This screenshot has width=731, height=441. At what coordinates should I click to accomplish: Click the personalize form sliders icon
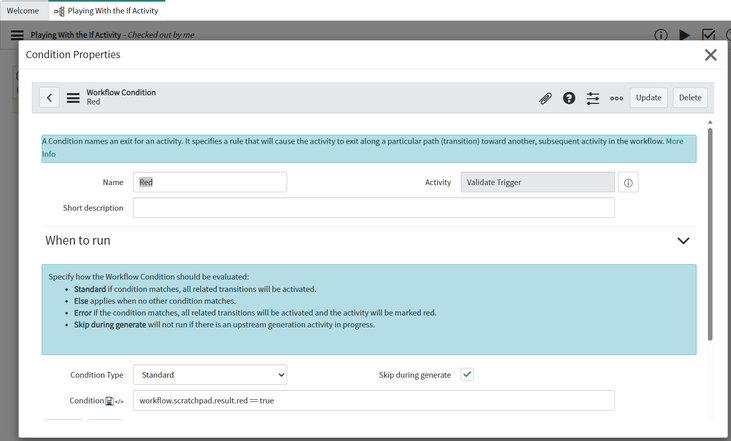[x=593, y=98]
